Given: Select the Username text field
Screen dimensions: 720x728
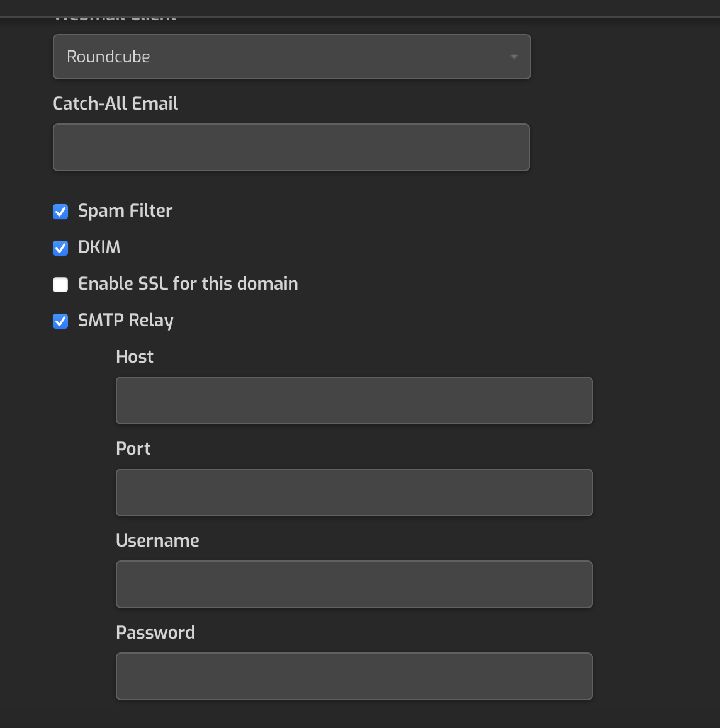Looking at the screenshot, I should tap(354, 584).
